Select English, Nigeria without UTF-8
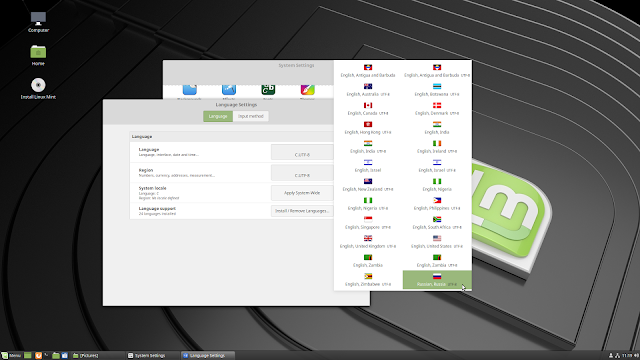 point(437,185)
